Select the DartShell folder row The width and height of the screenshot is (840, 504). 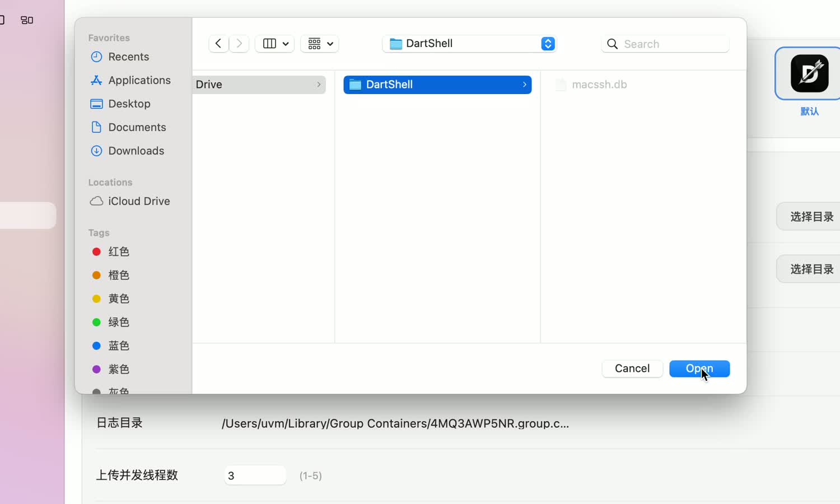pos(437,85)
